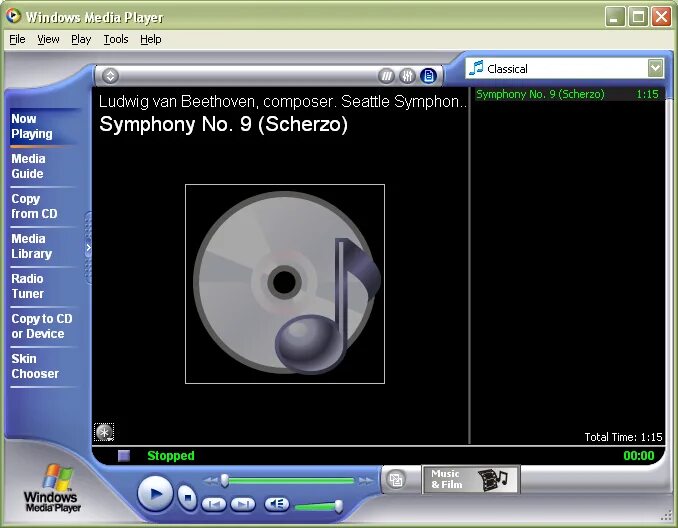Open the Play menu
This screenshot has height=528, width=678.
[x=81, y=39]
